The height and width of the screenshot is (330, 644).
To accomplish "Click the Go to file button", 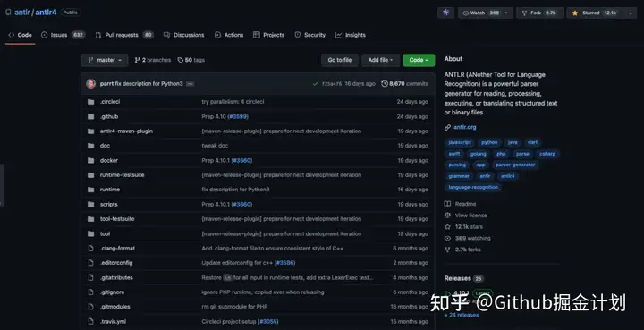I will 340,60.
